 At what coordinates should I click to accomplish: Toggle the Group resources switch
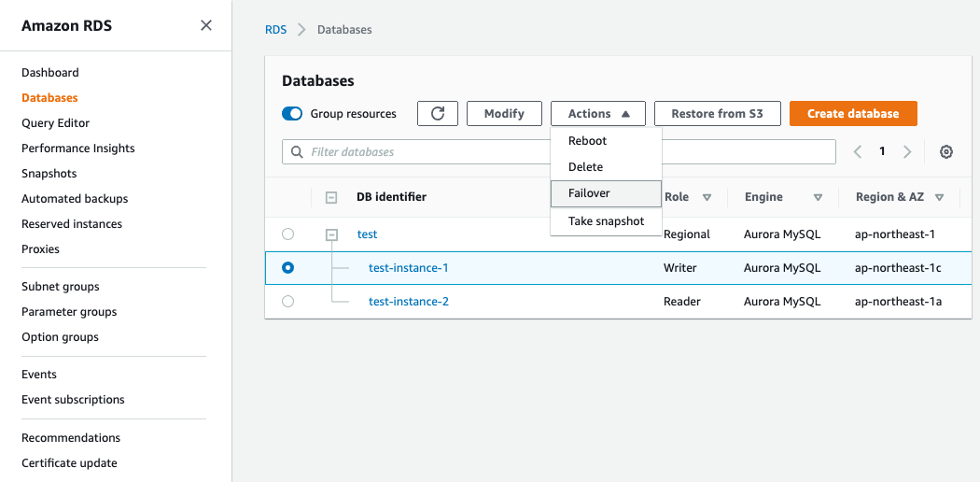292,114
